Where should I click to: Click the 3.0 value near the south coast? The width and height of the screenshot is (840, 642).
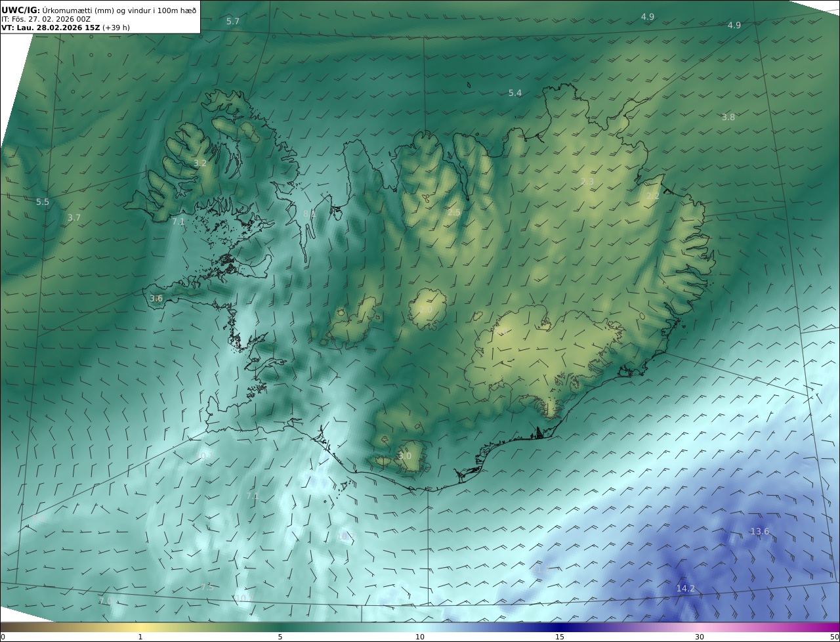405,456
